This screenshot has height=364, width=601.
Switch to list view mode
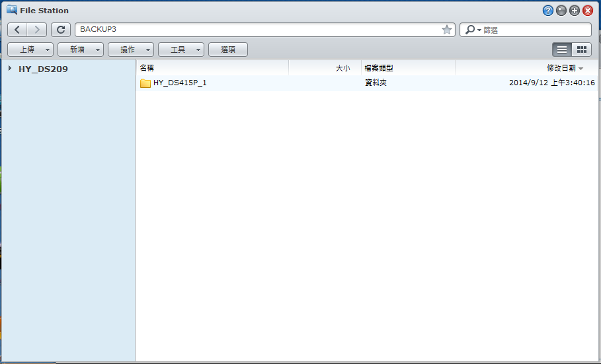[x=562, y=50]
